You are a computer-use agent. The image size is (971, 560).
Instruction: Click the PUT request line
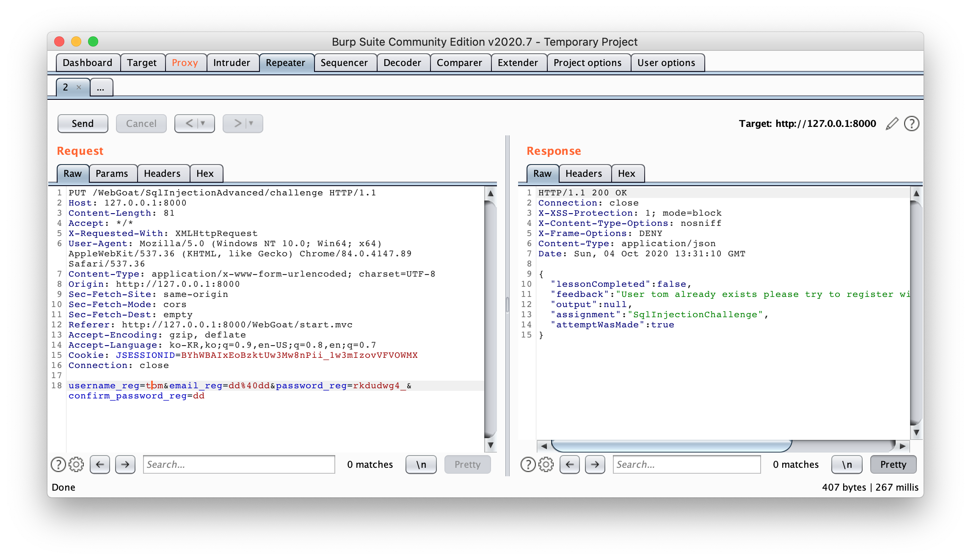[x=222, y=192]
